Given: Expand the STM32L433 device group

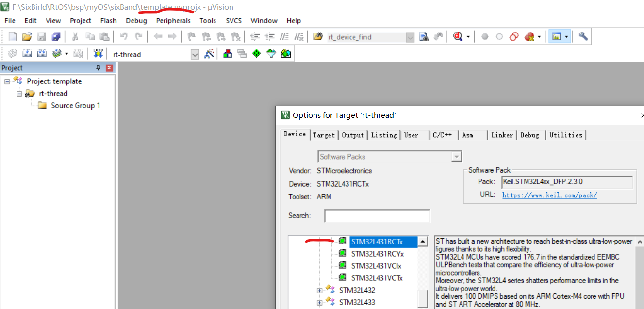Looking at the screenshot, I should tap(319, 303).
